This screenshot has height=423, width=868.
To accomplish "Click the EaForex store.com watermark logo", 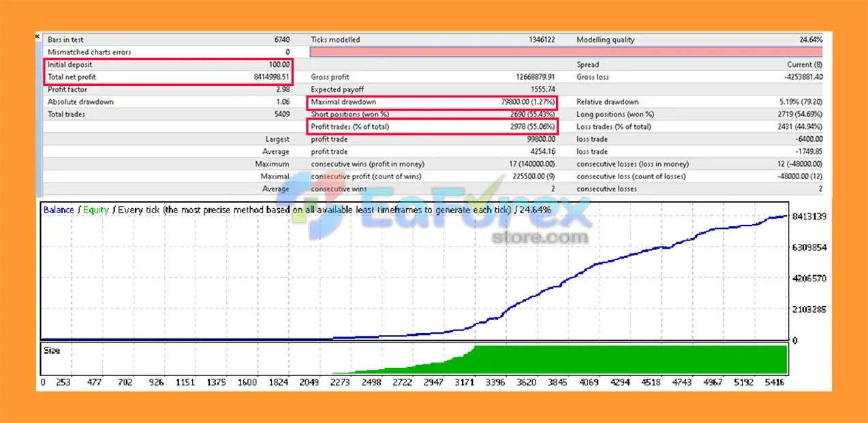I will point(450,217).
